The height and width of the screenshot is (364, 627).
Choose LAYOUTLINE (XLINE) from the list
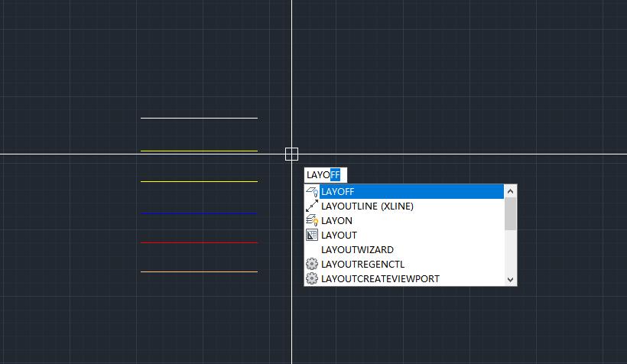tap(367, 206)
